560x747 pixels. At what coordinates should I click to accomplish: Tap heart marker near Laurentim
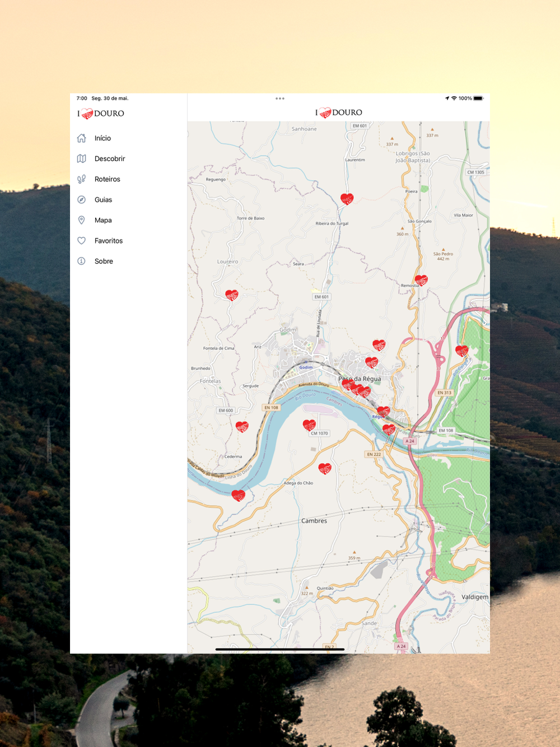pos(347,199)
